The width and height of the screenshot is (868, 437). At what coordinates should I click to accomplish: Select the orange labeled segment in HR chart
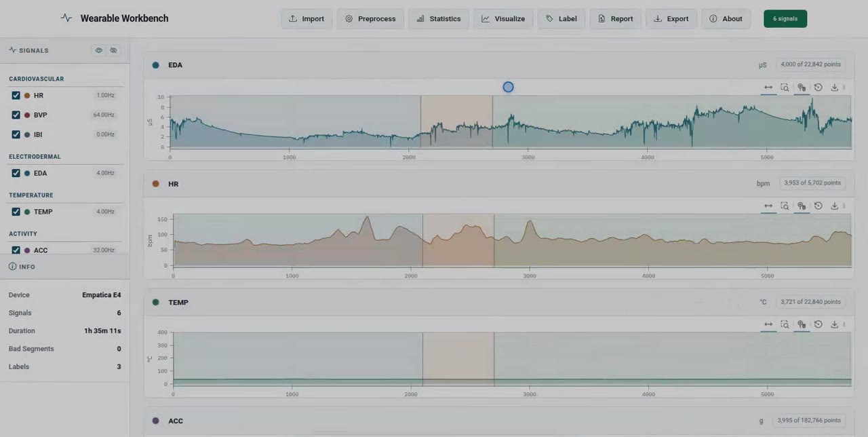(x=458, y=240)
